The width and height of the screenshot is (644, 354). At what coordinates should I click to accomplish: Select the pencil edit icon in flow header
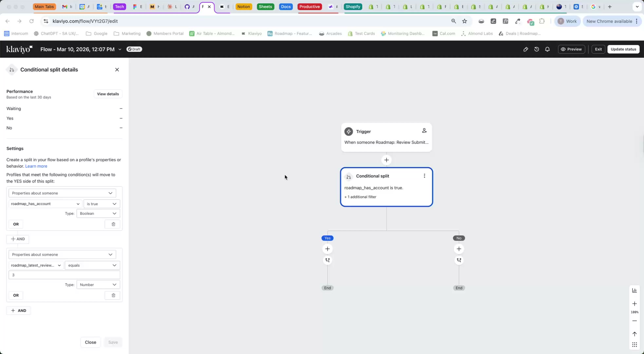[x=526, y=49]
